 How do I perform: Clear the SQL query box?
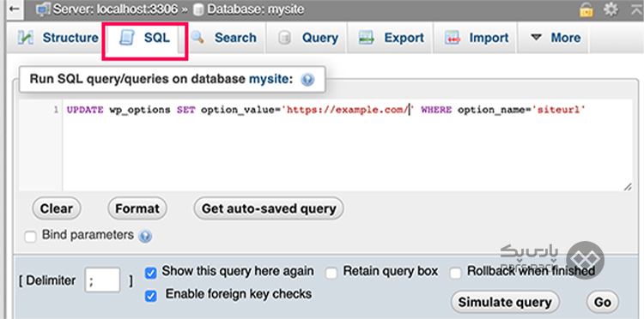pyautogui.click(x=57, y=208)
